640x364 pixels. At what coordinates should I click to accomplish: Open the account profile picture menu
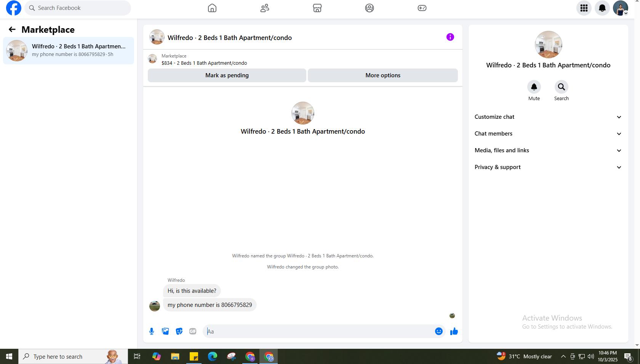[621, 8]
